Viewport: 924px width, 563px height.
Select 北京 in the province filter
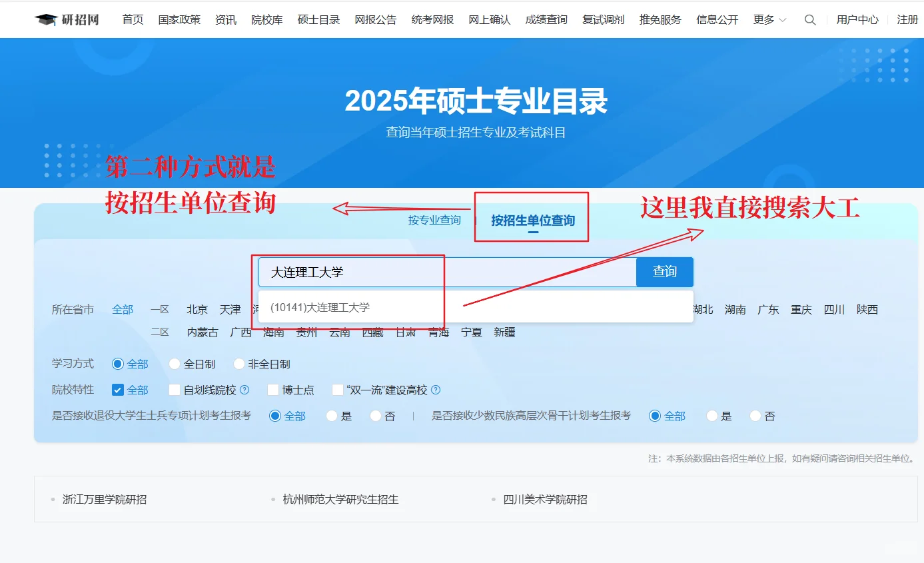click(x=197, y=309)
